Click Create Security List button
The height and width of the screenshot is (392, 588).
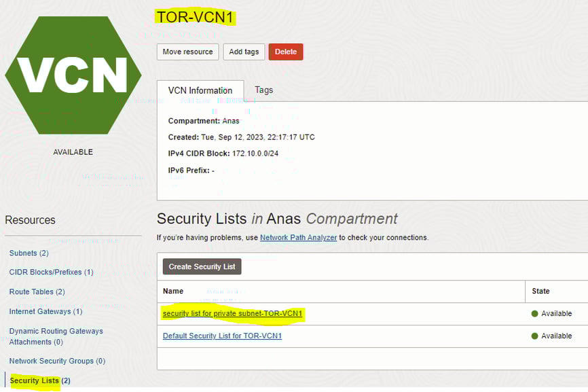pyautogui.click(x=202, y=267)
